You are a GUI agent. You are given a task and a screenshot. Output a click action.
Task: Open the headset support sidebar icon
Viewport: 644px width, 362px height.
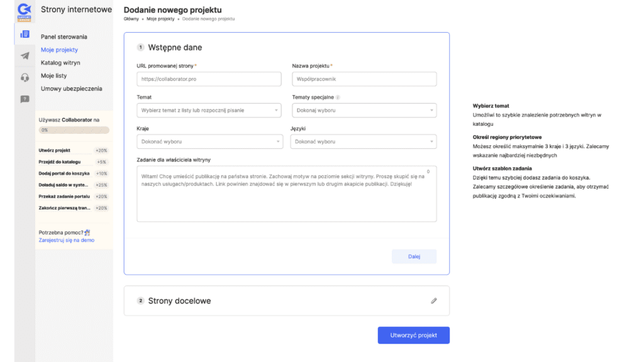pos(25,77)
